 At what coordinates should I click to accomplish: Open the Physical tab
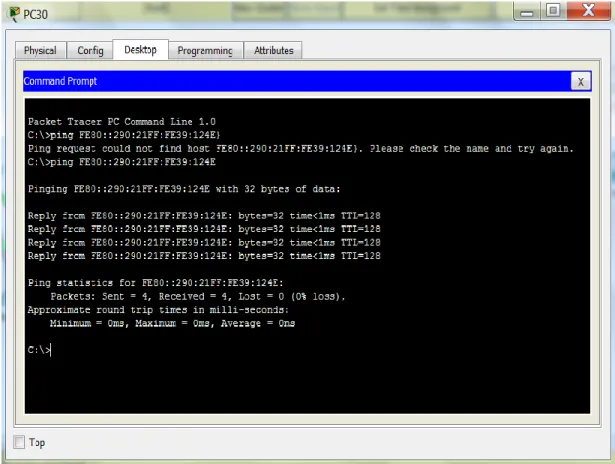(x=40, y=51)
